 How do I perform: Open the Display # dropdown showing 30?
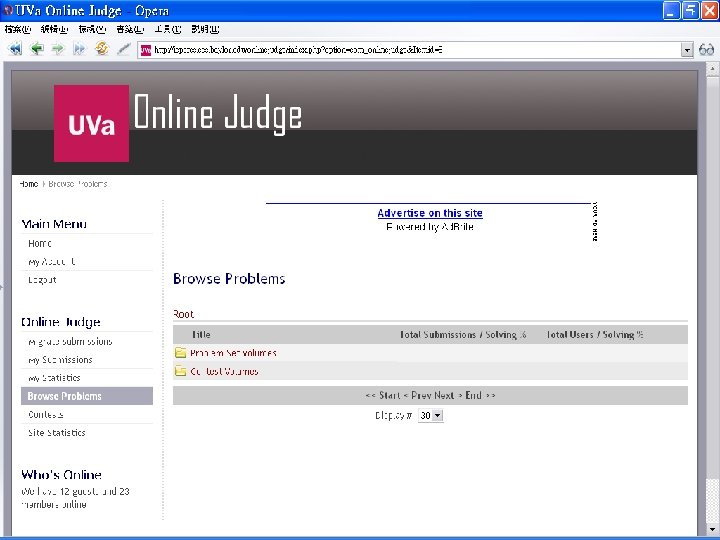(430, 416)
